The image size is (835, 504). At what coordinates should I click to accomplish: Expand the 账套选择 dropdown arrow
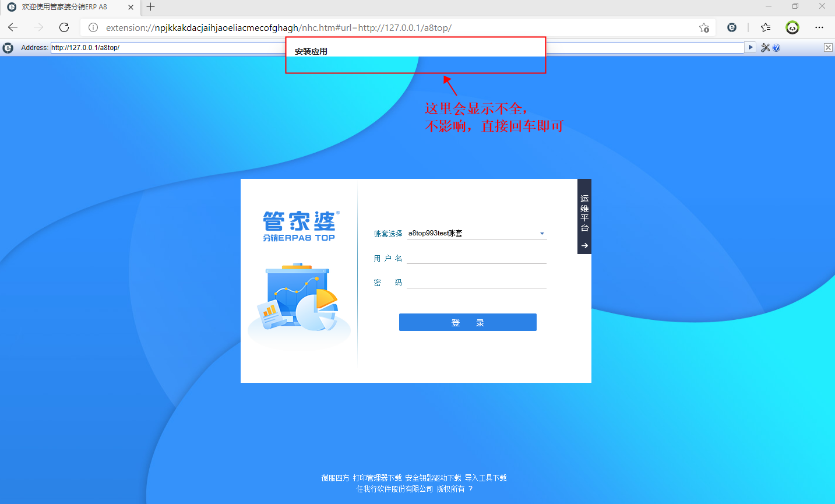(542, 234)
